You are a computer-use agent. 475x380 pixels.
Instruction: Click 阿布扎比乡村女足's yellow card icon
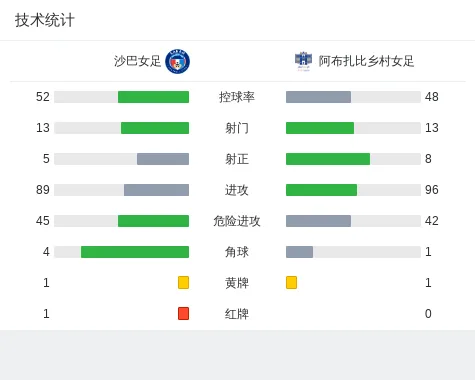291,282
